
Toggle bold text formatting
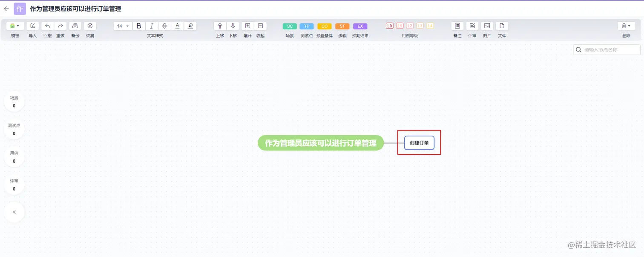tap(138, 26)
